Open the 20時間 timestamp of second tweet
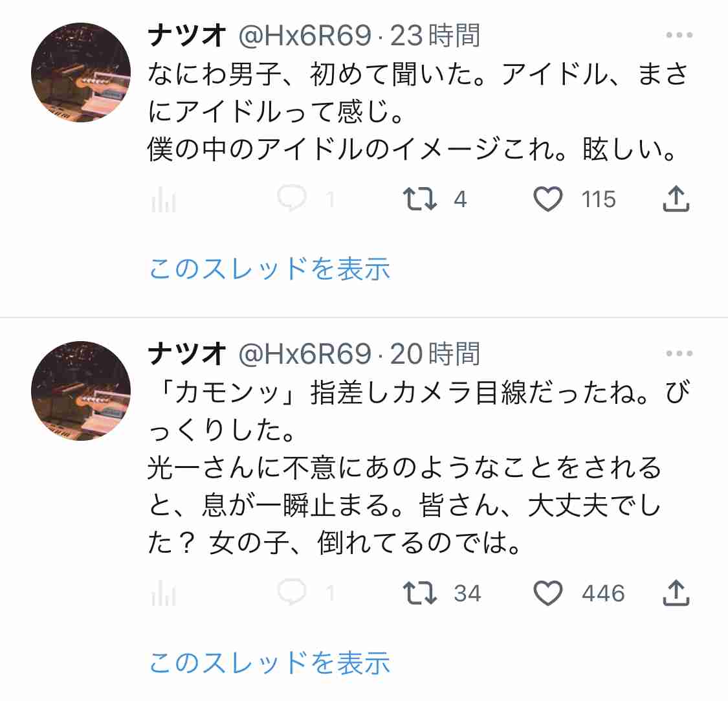728x701 pixels. [x=435, y=354]
